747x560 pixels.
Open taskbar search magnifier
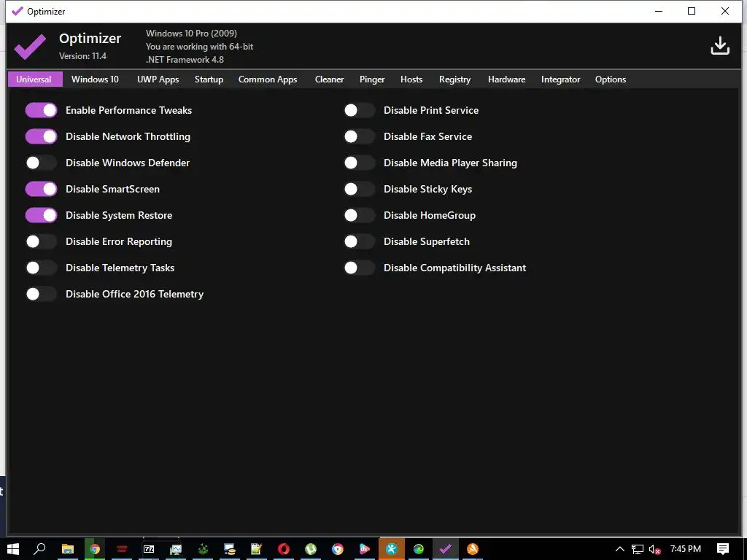click(39, 549)
